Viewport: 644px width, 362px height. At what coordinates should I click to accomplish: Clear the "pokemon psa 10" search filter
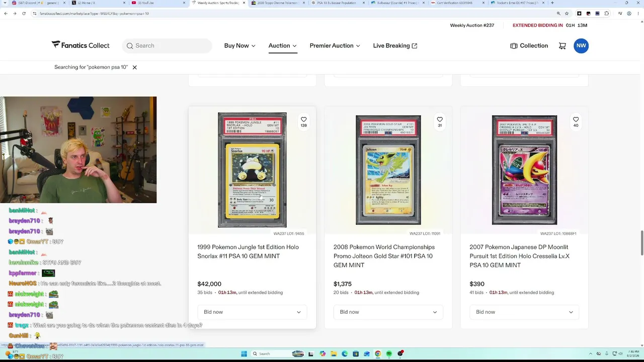134,67
